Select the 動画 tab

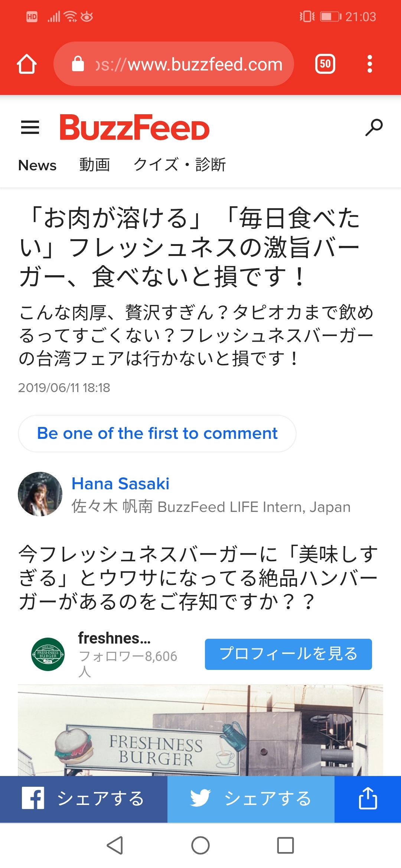pyautogui.click(x=95, y=165)
